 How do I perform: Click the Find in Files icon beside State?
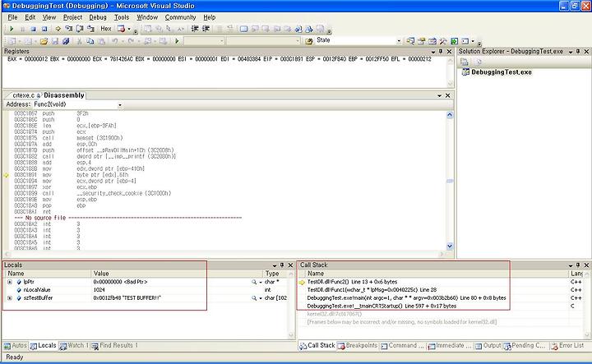[309, 41]
